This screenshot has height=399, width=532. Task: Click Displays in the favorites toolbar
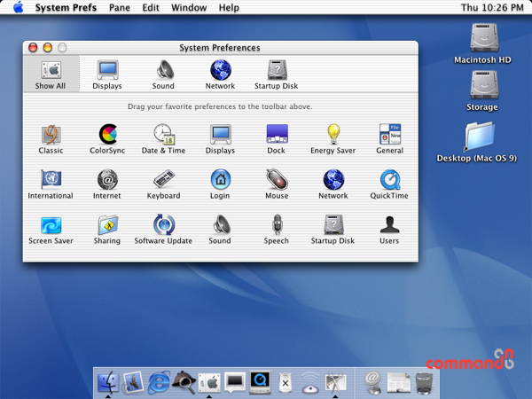coord(107,74)
